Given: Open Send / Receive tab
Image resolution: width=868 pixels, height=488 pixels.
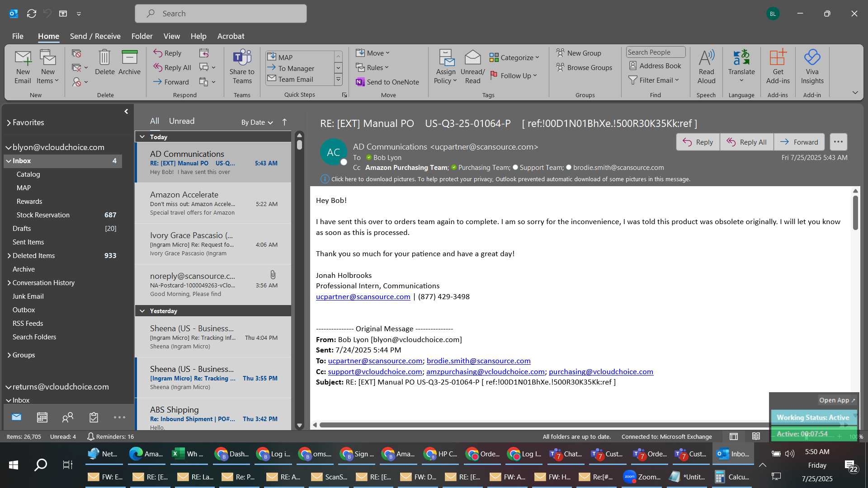Looking at the screenshot, I should [x=95, y=36].
